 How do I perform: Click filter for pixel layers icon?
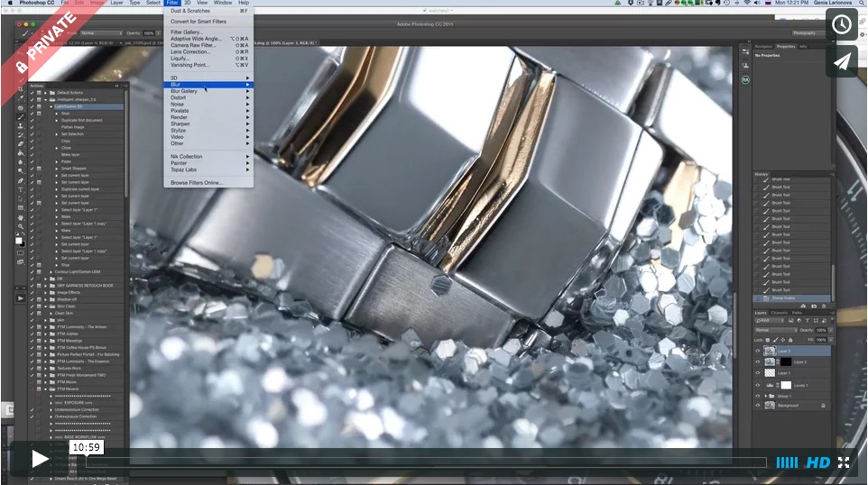coord(790,321)
